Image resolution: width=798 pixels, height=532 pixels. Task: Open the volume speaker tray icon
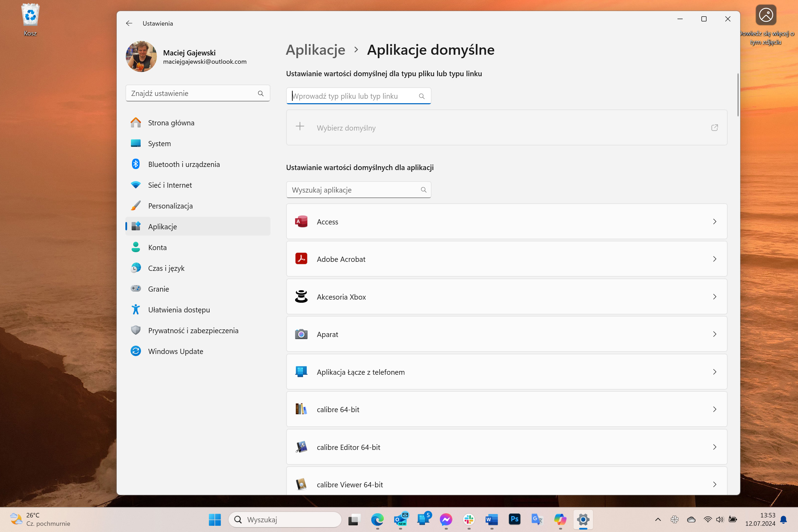coord(720,520)
